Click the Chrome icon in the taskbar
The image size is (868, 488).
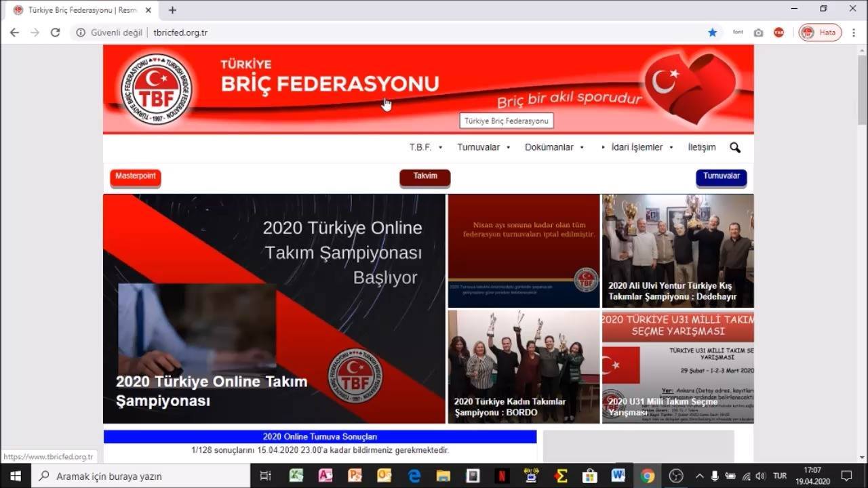647,476
